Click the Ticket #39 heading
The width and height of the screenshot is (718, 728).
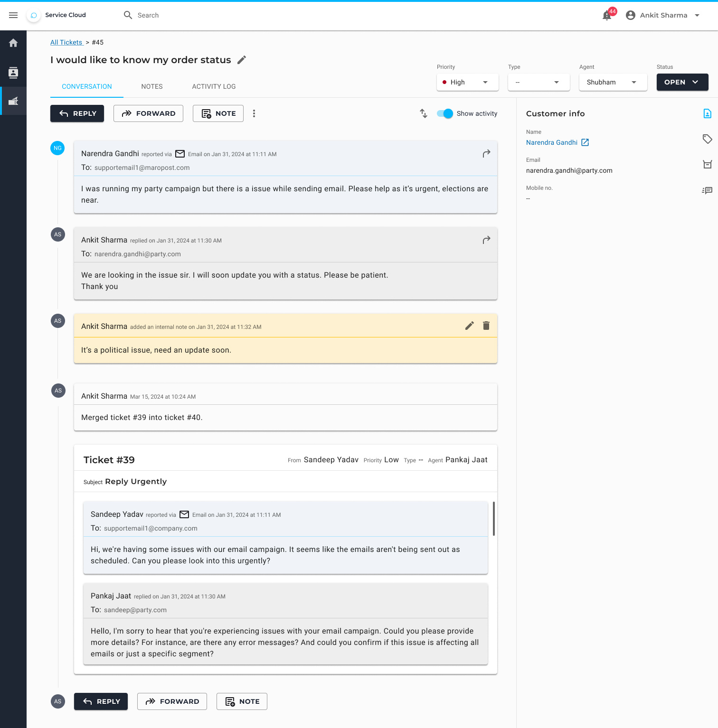coord(109,460)
